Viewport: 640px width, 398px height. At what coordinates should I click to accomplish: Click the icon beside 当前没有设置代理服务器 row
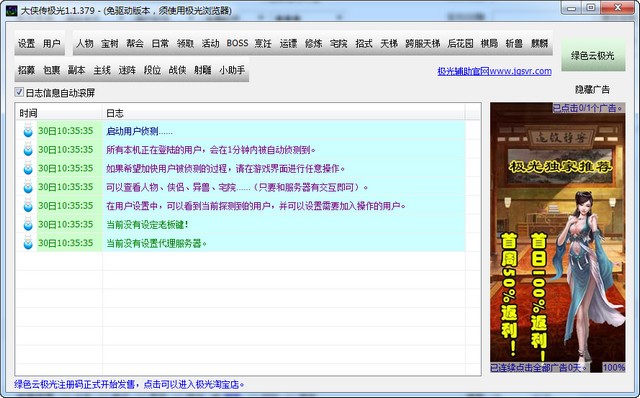(x=28, y=243)
